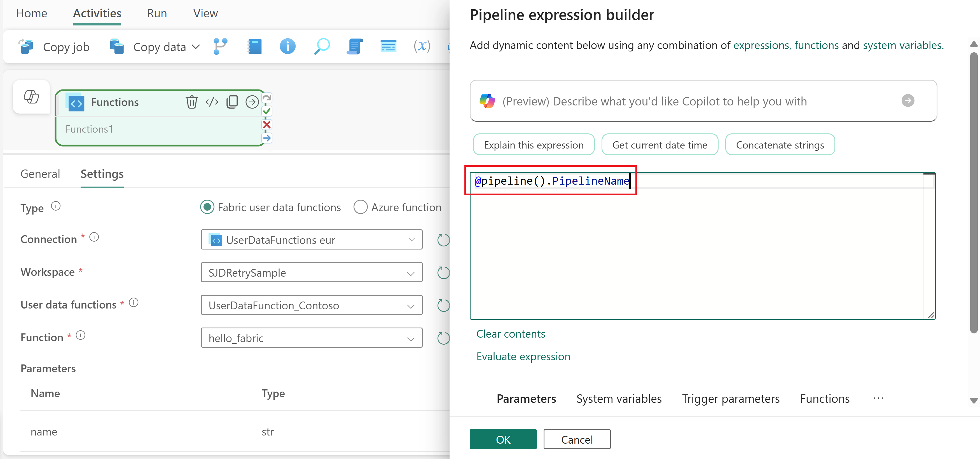The height and width of the screenshot is (459, 980).
Task: Click the magnifier Lookup activity icon
Action: 321,46
